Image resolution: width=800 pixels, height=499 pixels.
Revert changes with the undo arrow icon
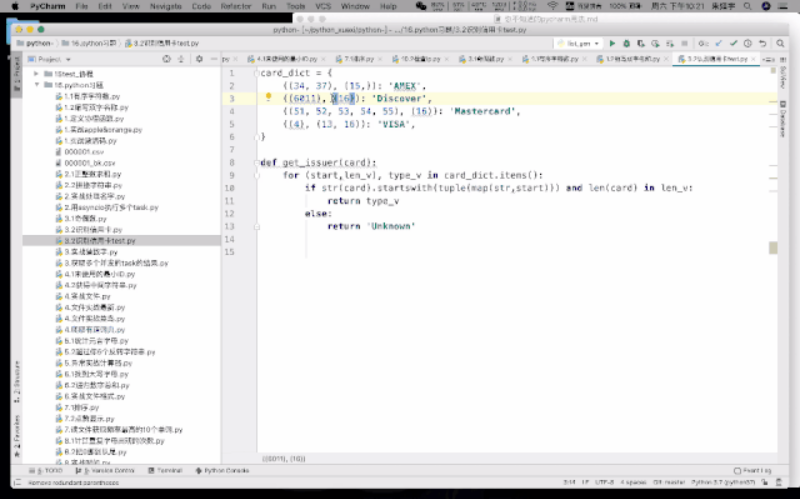(762, 44)
